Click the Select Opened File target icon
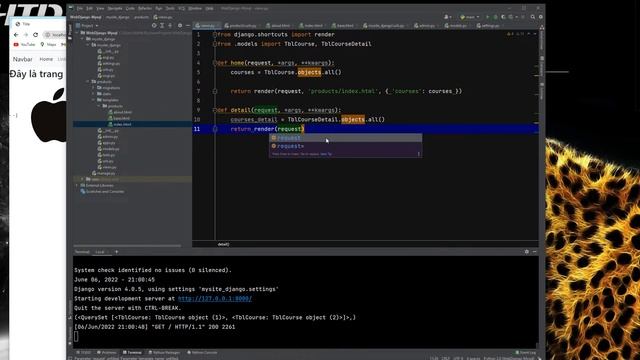This screenshot has height=360, width=640. coord(154,25)
